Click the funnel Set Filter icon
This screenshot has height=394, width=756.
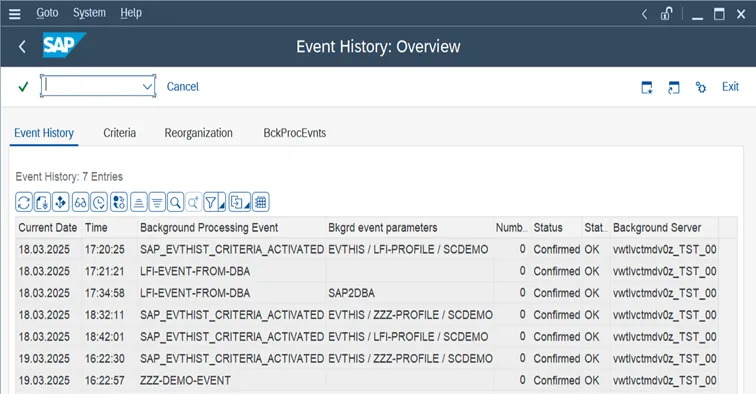pos(211,202)
